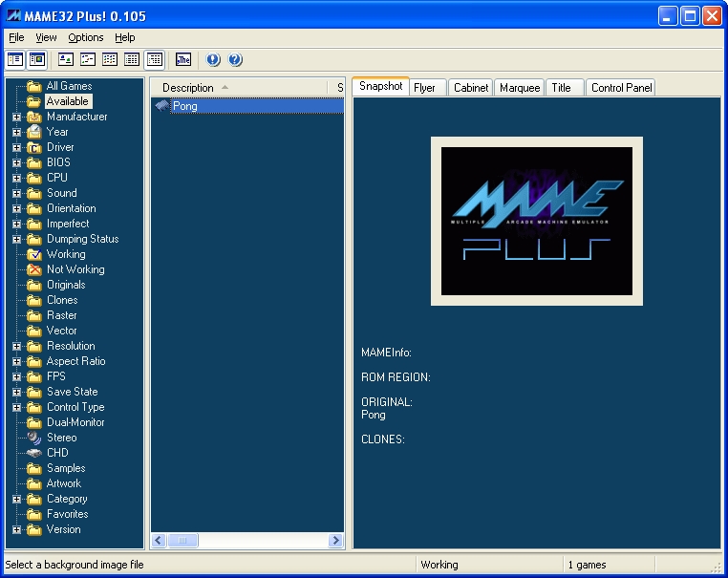Viewport: 728px width, 578px height.
Task: Expand the Category tree node
Action: pos(16,499)
